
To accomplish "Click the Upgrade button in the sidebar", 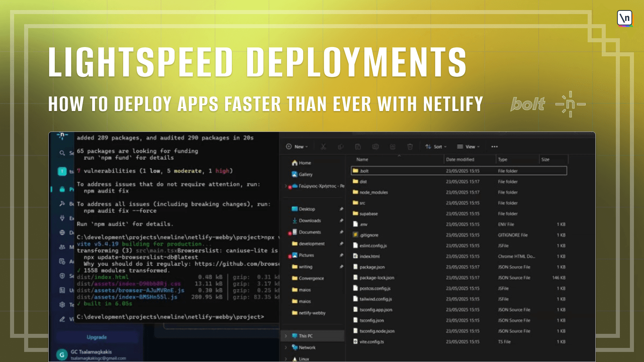I will coord(97,337).
